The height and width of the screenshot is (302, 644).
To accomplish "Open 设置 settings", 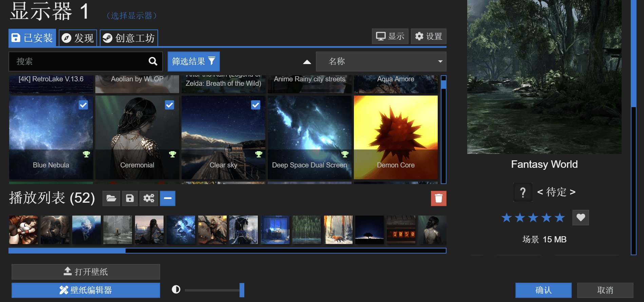I will (x=429, y=36).
